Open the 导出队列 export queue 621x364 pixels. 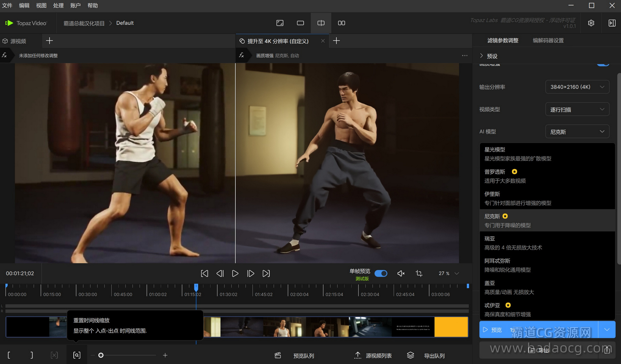click(x=434, y=356)
